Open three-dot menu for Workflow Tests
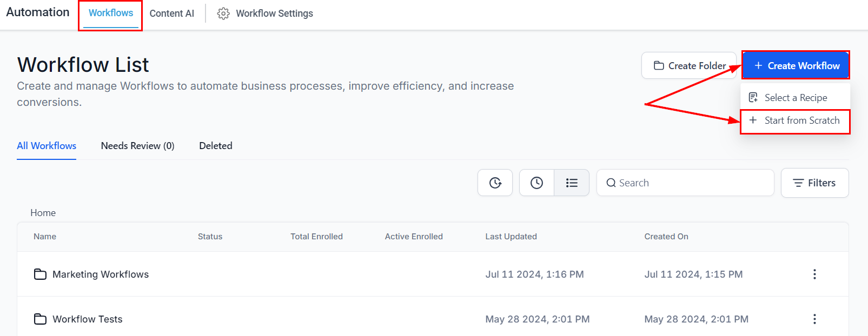The height and width of the screenshot is (336, 868). (814, 319)
